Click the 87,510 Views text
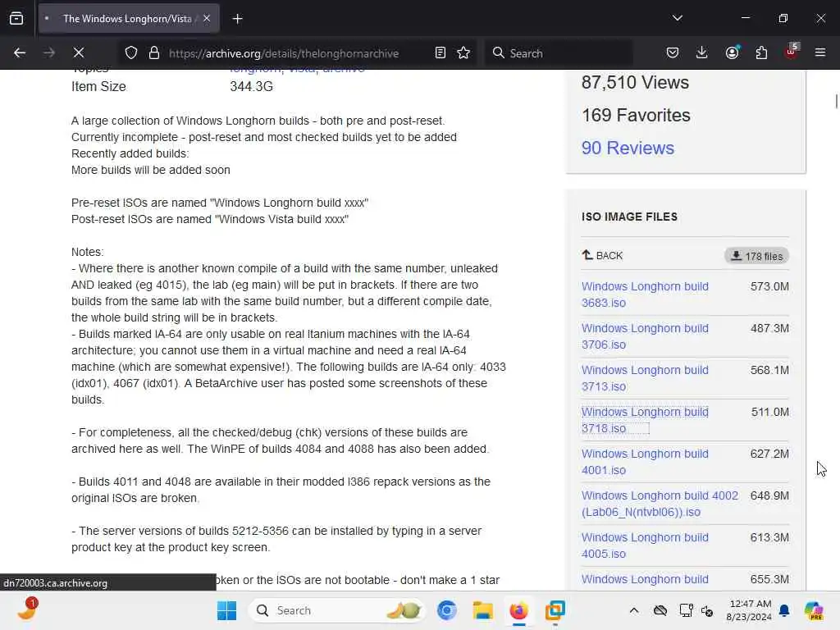 pos(636,83)
